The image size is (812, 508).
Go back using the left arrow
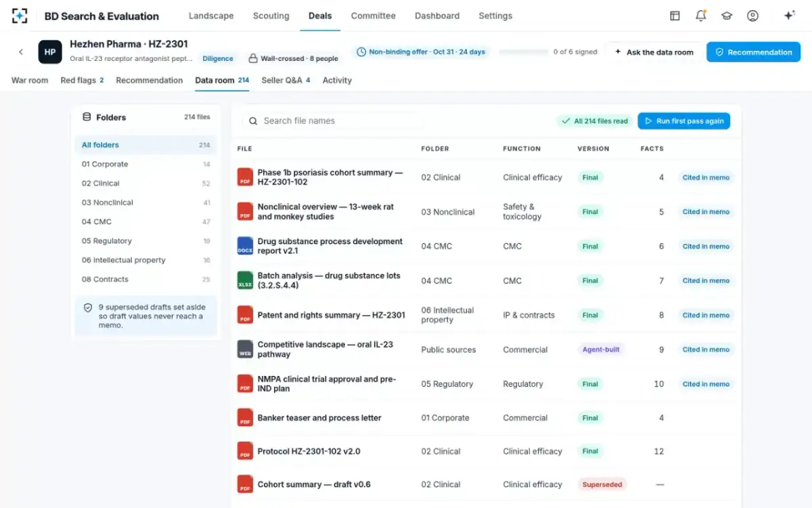point(21,52)
